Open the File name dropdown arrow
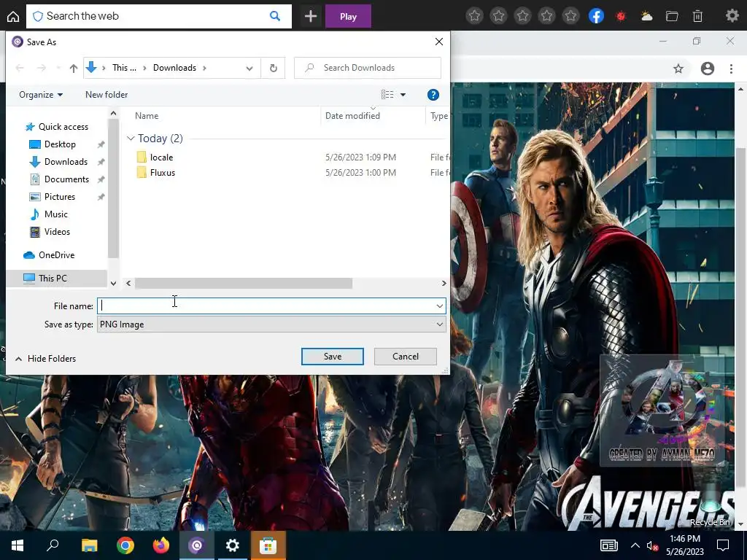Image resolution: width=747 pixels, height=560 pixels. pyautogui.click(x=440, y=306)
